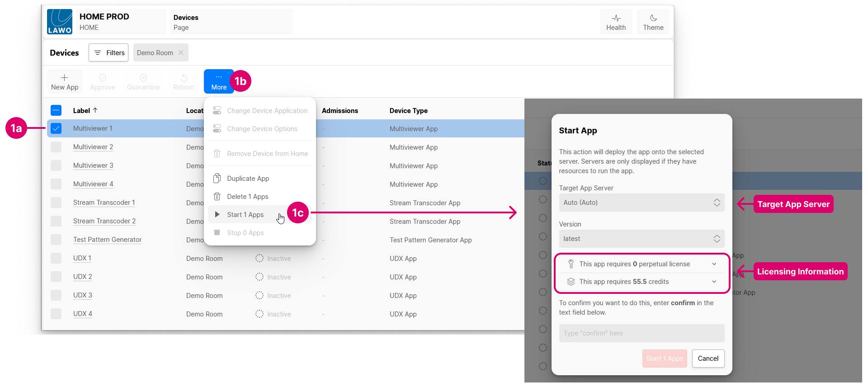Check the Multiviewer 2 row checkbox

[56, 147]
